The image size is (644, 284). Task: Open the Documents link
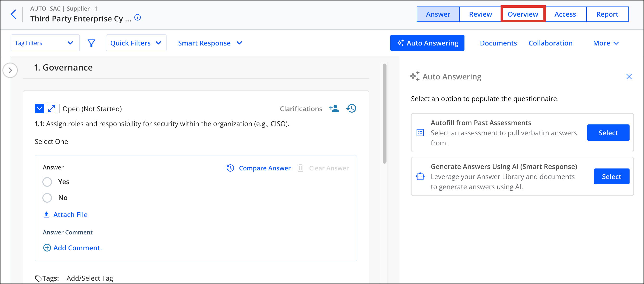[498, 43]
